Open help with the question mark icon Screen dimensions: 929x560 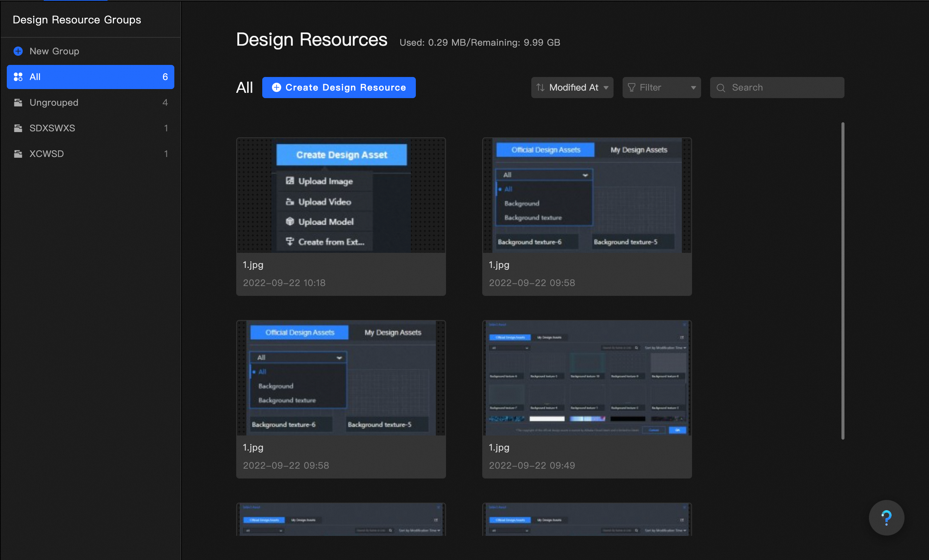(x=886, y=517)
